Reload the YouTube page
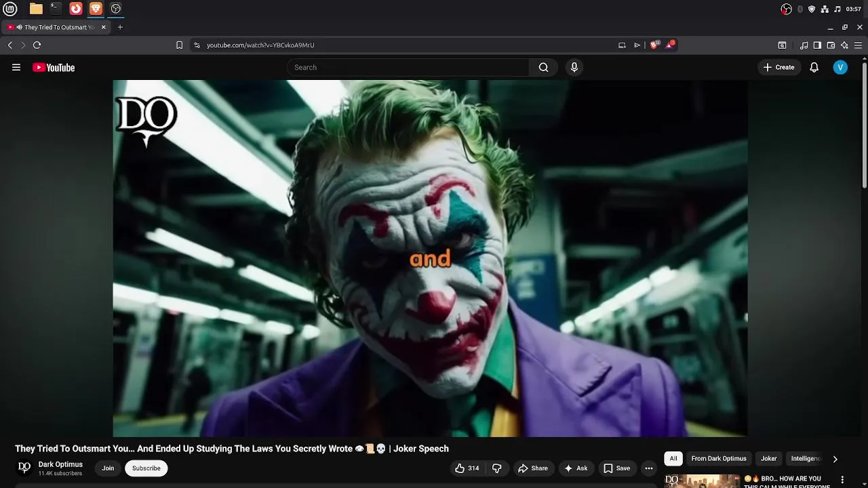The image size is (868, 488). [x=37, y=45]
